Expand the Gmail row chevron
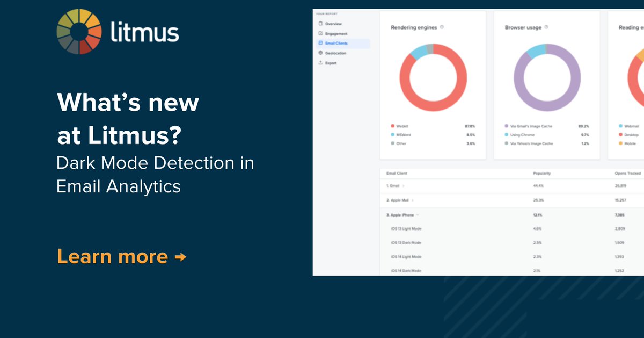644x338 pixels. pos(404,185)
